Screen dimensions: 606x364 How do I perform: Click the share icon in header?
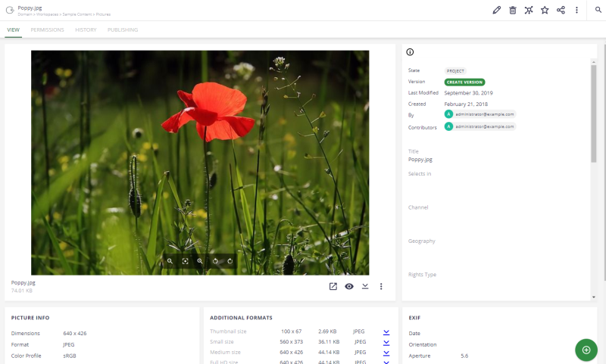click(561, 10)
